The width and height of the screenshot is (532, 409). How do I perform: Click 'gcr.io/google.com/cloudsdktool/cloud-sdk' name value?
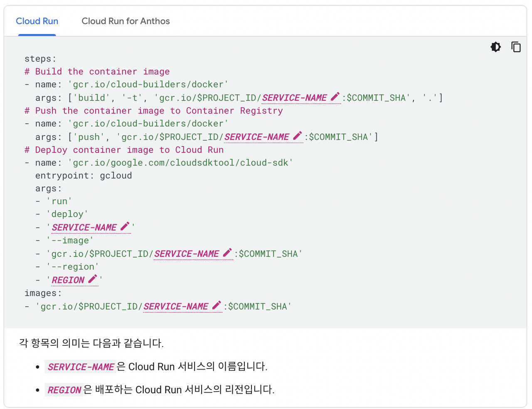[181, 163]
